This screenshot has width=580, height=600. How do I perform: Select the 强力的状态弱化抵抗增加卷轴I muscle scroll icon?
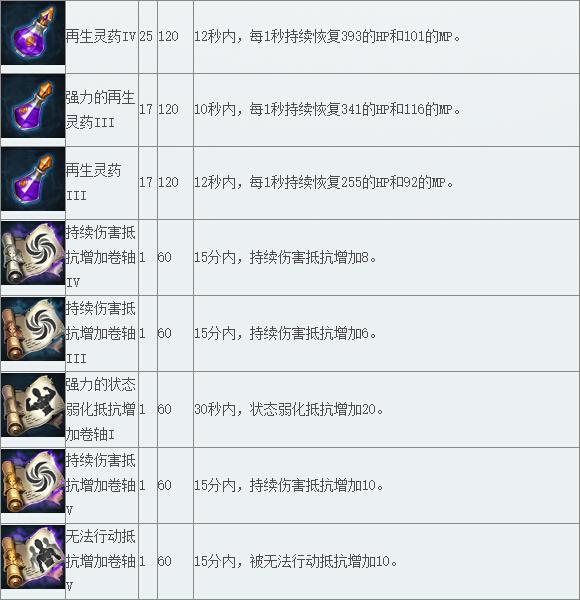[33, 405]
